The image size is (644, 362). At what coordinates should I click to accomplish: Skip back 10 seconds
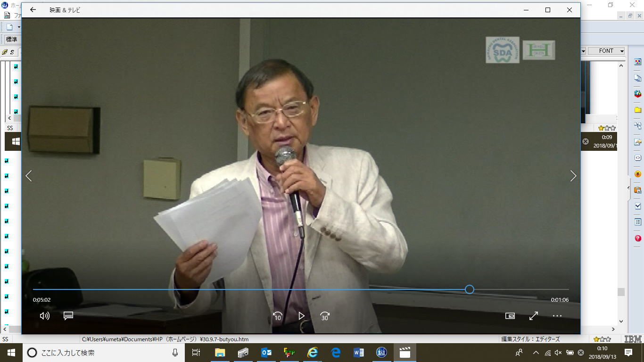coord(278,316)
